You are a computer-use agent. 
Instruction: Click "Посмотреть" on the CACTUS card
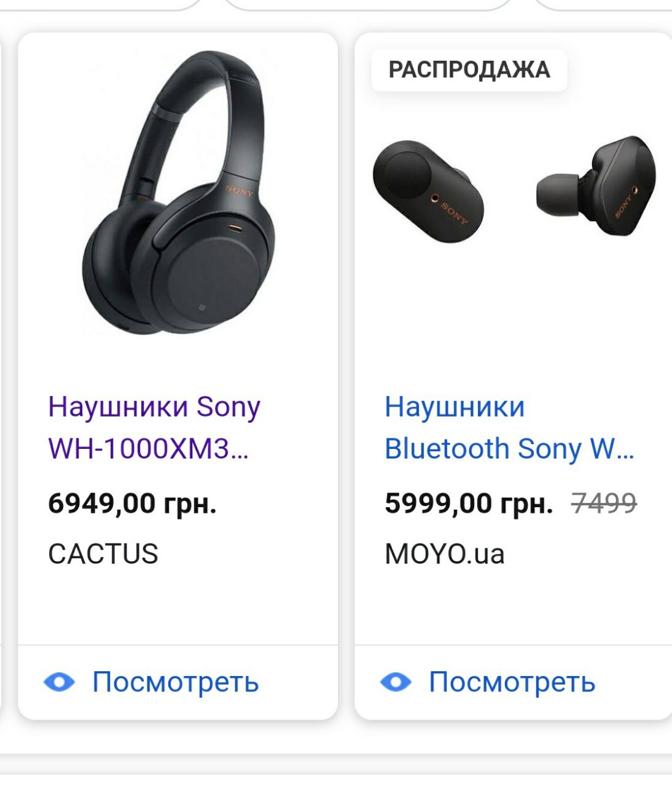(x=176, y=682)
